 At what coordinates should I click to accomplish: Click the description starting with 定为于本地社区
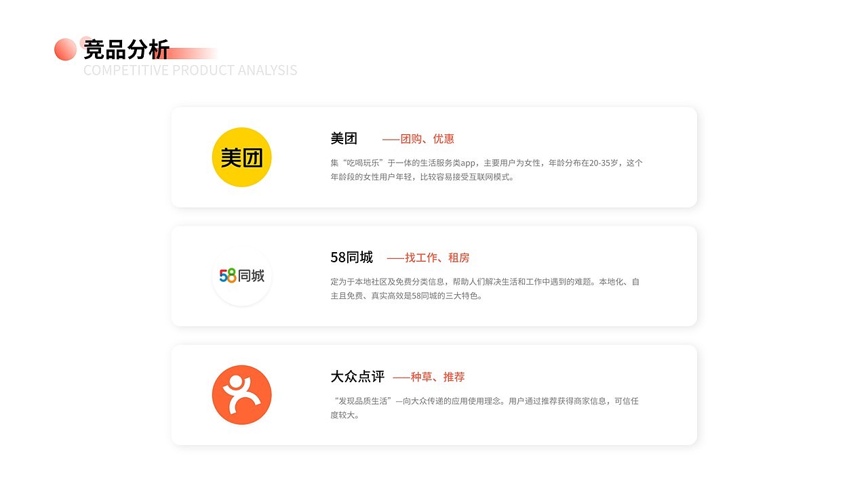pyautogui.click(x=485, y=289)
